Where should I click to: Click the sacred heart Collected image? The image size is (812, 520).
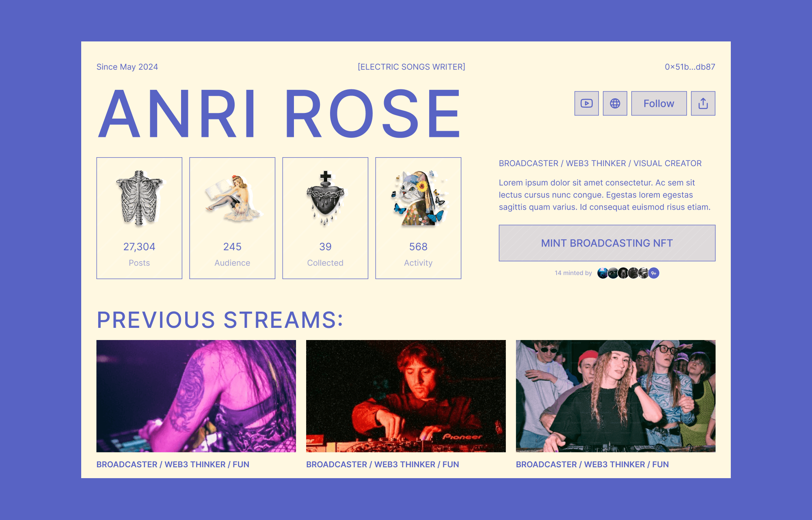(x=325, y=198)
